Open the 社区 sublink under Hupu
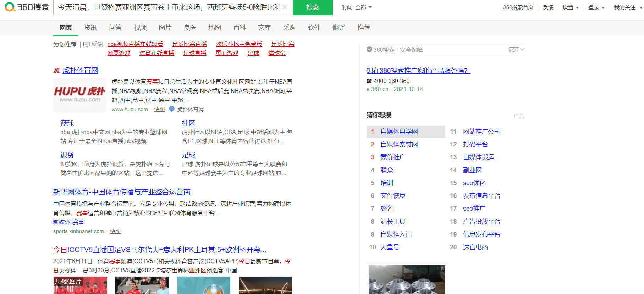This screenshot has width=644, height=294. [x=188, y=123]
